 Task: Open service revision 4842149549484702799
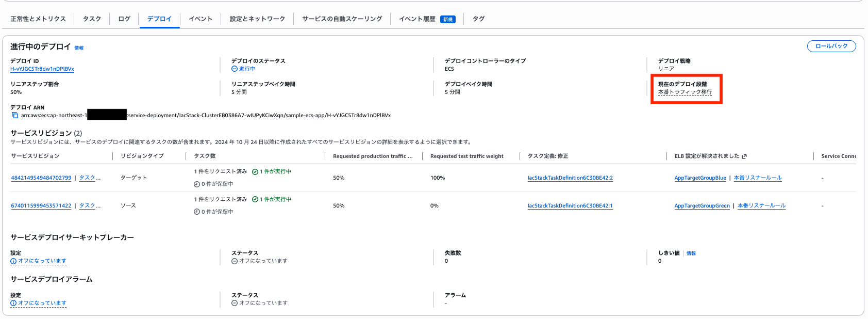click(41, 178)
